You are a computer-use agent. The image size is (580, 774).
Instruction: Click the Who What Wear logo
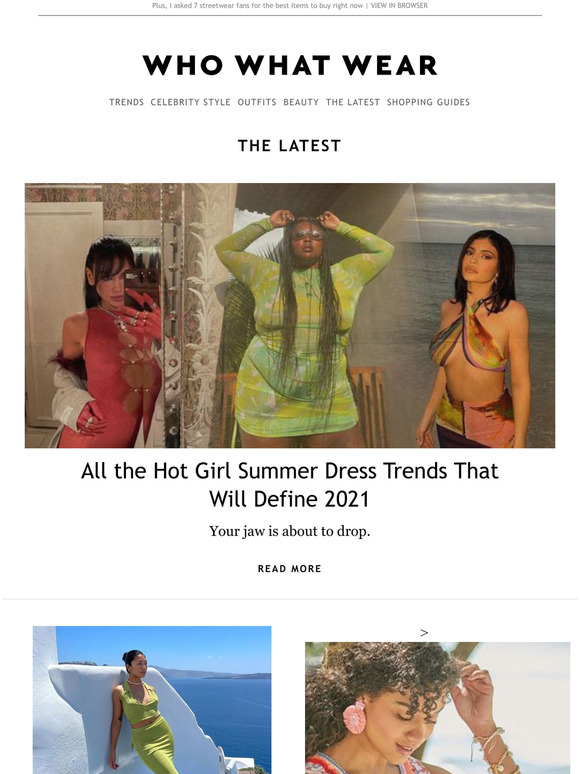click(x=290, y=66)
